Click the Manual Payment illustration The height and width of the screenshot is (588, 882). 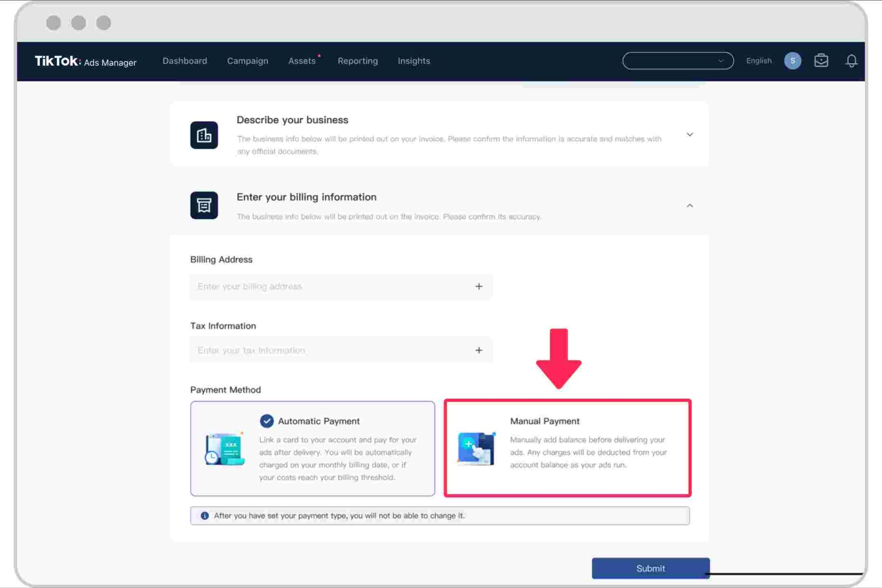[x=476, y=449]
